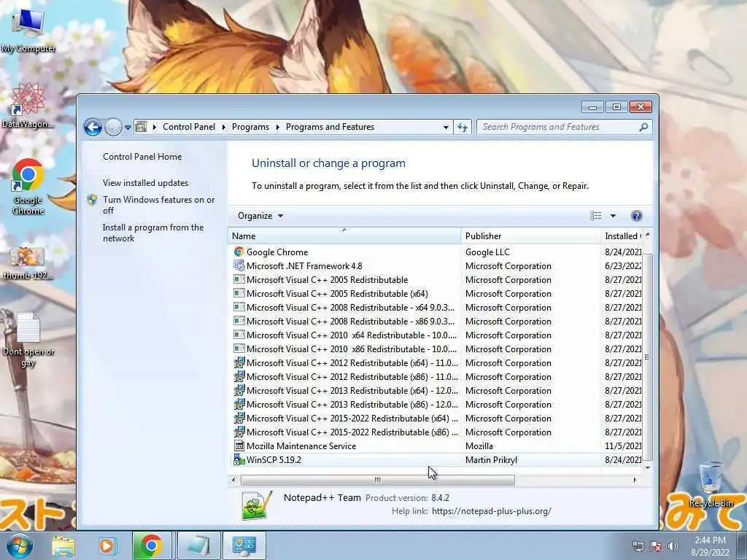The width and height of the screenshot is (747, 560).
Task: Click the vertical scrollbar thumb
Action: [648, 357]
